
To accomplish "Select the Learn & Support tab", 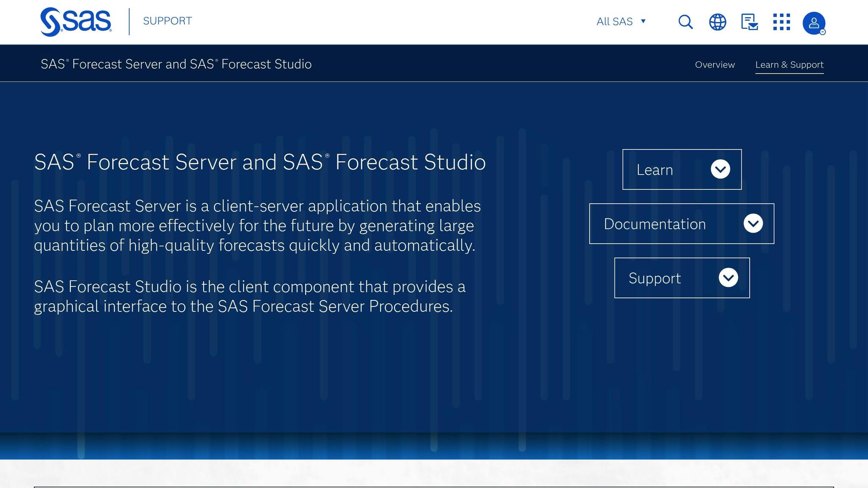I will (790, 64).
